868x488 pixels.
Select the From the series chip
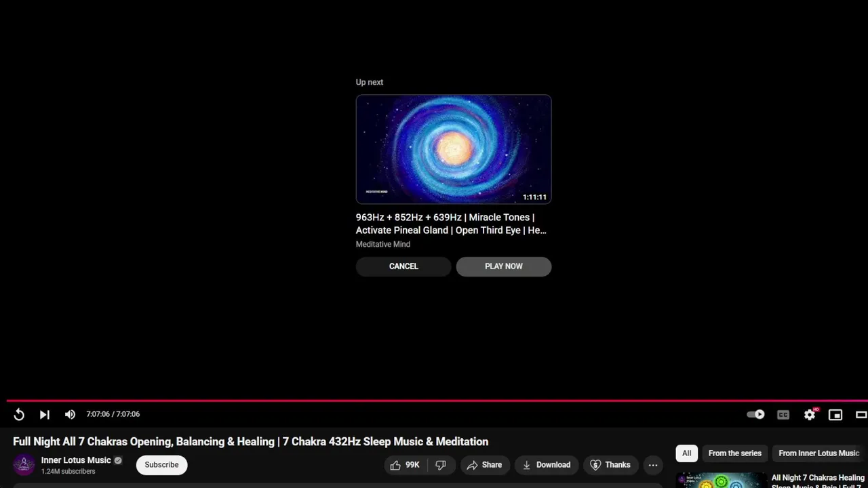[735, 453]
